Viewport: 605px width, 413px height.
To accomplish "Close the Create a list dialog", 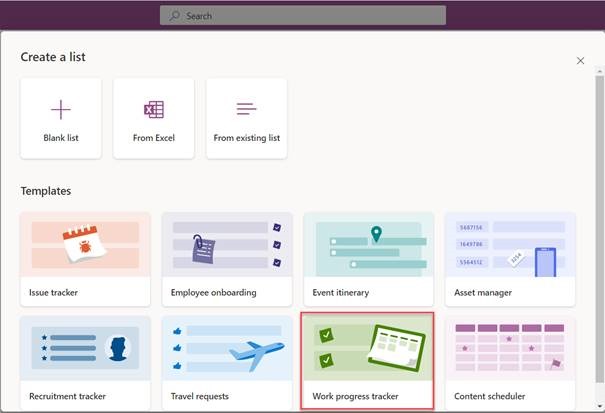I will (x=580, y=61).
